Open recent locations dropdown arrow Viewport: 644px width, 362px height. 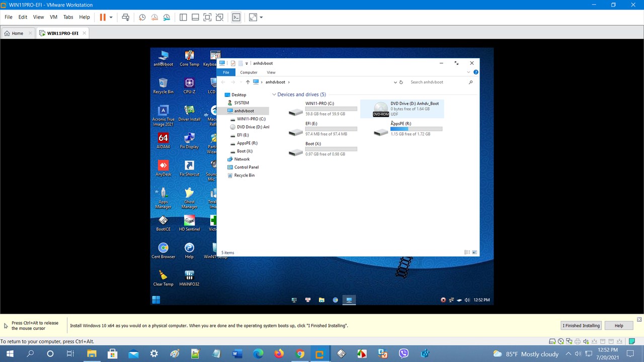[240, 82]
